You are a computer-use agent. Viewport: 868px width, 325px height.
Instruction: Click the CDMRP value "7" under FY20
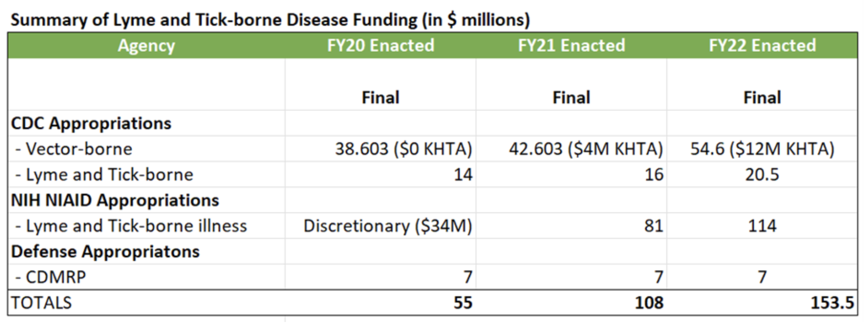468,278
